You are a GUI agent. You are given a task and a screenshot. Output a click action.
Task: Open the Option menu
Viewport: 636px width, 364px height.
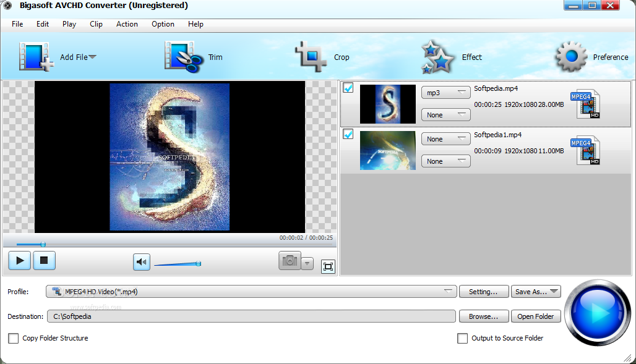163,24
